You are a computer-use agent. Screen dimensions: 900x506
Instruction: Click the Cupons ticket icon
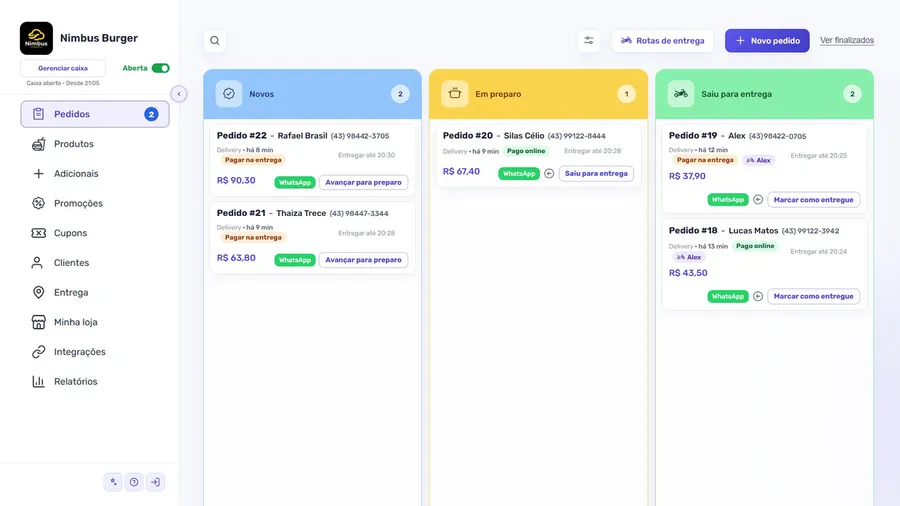(x=38, y=233)
